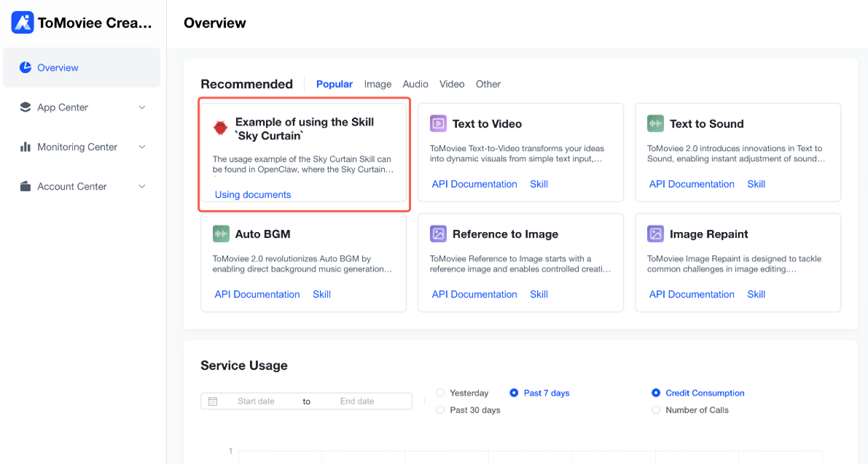This screenshot has width=868, height=464.
Task: Click the Reference to Image icon
Action: pos(438,233)
